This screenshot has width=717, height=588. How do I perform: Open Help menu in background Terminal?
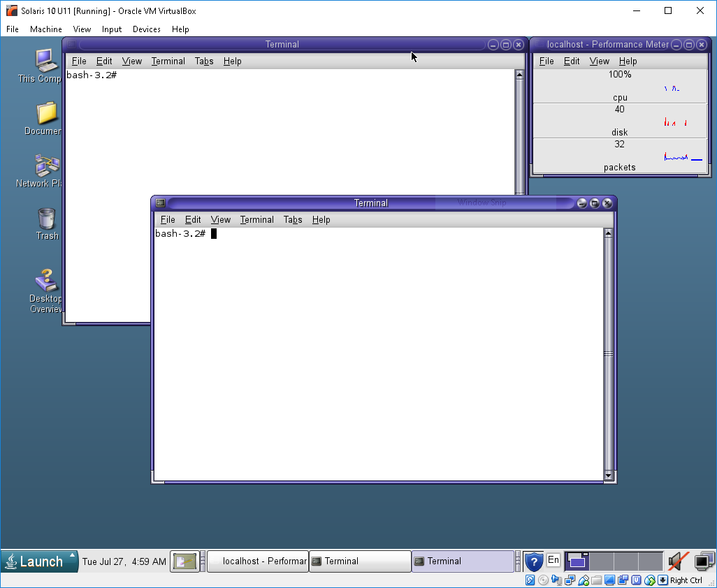click(x=232, y=61)
